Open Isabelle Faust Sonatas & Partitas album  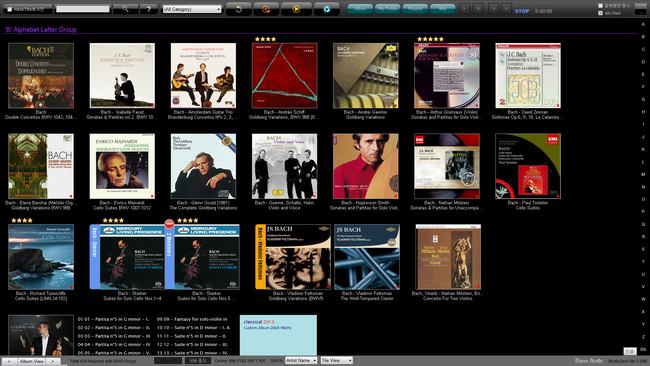point(122,75)
